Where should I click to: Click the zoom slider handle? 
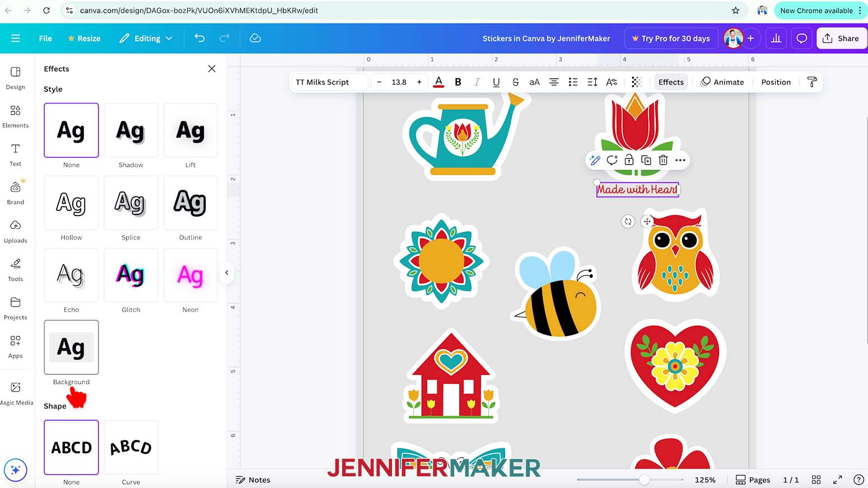[x=645, y=480]
